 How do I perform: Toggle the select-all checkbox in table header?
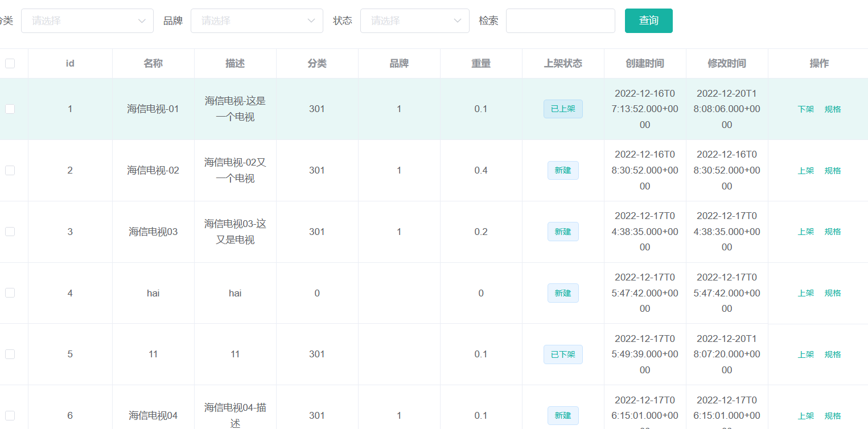pos(10,63)
